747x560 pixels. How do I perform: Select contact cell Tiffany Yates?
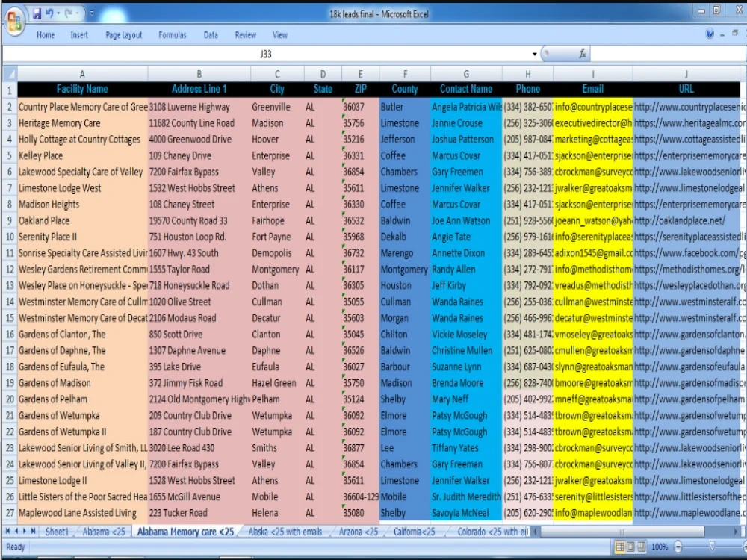tap(466, 448)
